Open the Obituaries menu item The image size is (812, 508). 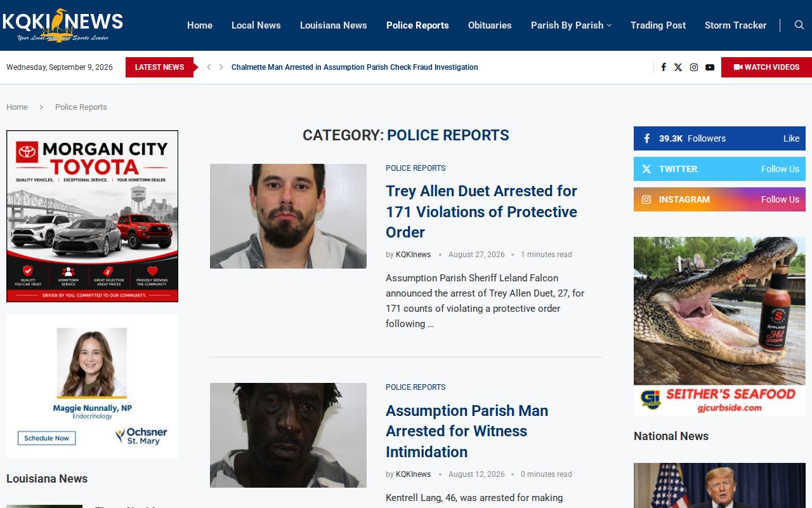[490, 25]
